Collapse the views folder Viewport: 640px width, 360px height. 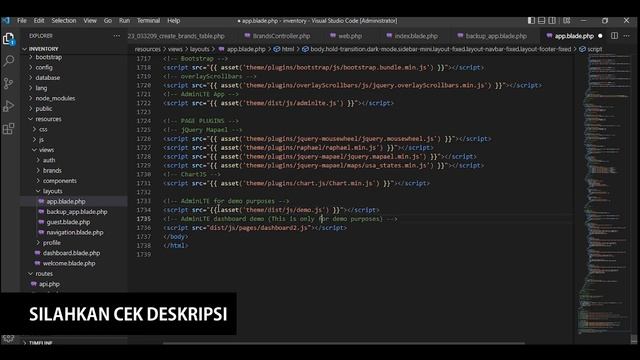pos(46,150)
